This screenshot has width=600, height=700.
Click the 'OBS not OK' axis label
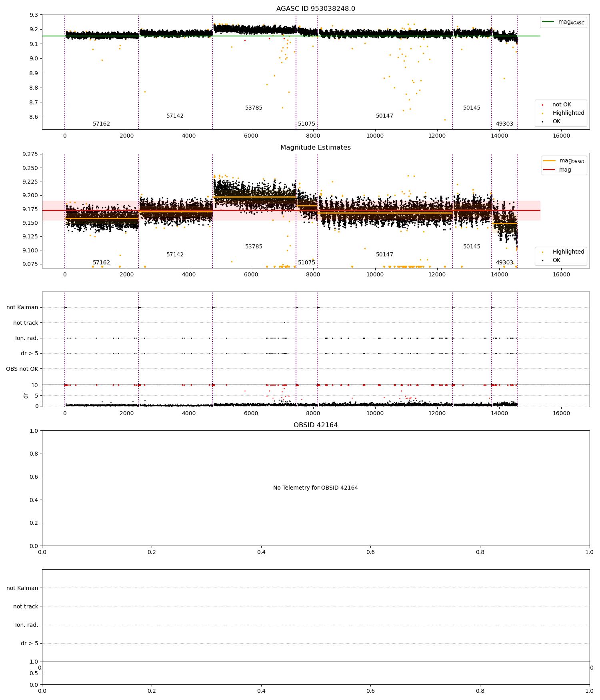[22, 369]
